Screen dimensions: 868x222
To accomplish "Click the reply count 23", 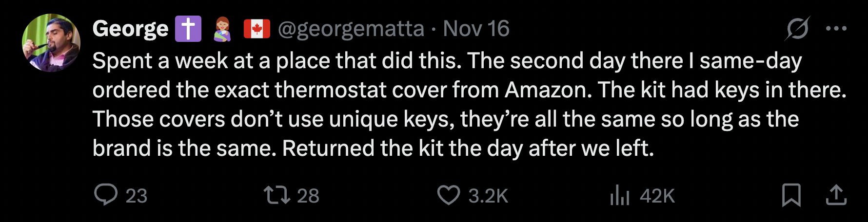I will (136, 196).
